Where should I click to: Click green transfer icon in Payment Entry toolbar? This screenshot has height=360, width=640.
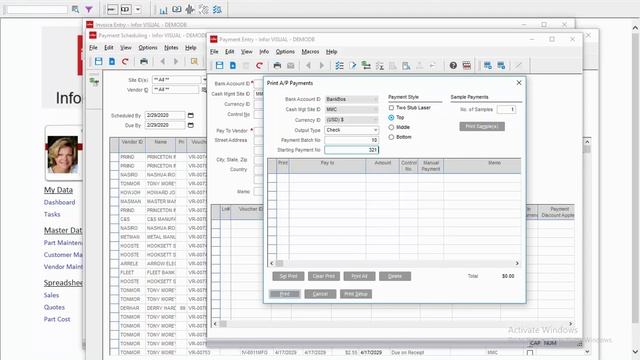366,65
